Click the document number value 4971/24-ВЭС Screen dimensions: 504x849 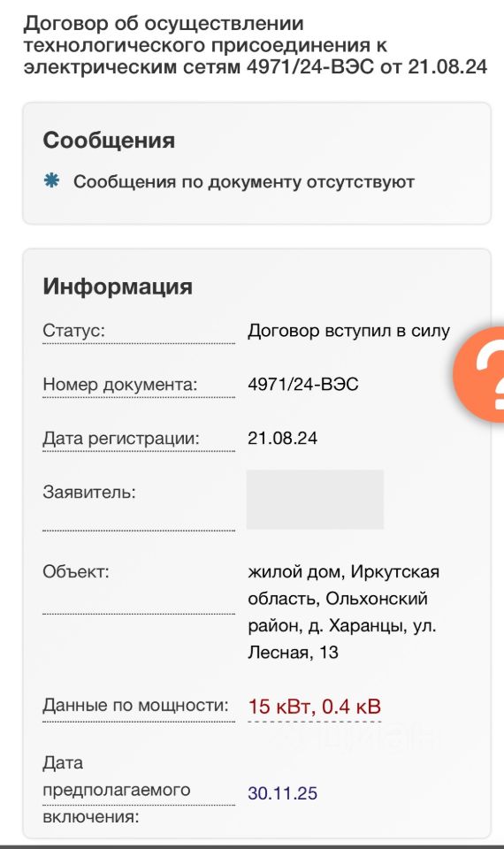click(303, 384)
